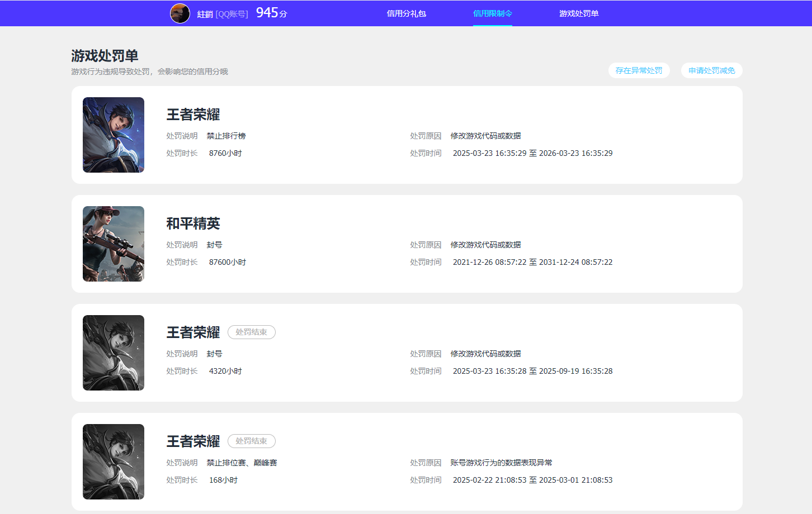
Task: Click thumbnail of the 4320小时 penalty card
Action: coord(114,353)
